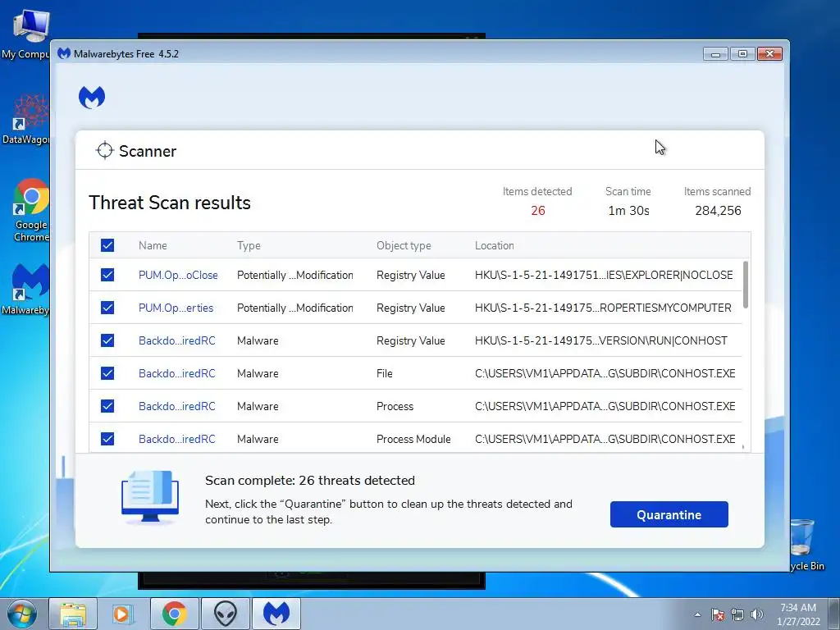Toggle the select-all checkbox in the header
The height and width of the screenshot is (630, 840).
coord(107,245)
